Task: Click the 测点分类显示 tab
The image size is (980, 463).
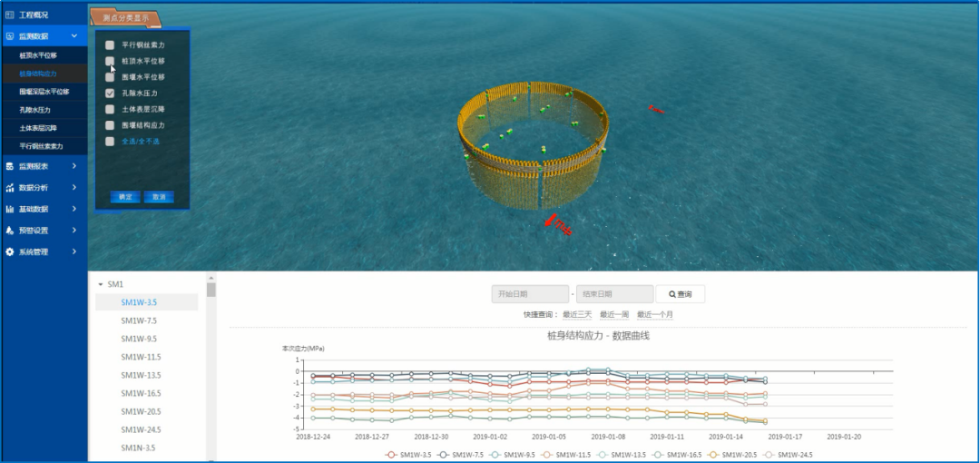Action: pos(125,18)
